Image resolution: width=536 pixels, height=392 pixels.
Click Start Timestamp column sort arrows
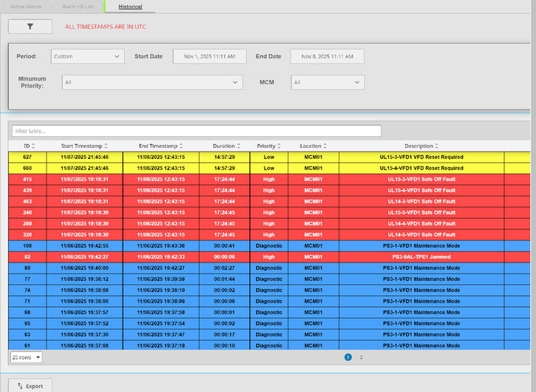[106, 146]
